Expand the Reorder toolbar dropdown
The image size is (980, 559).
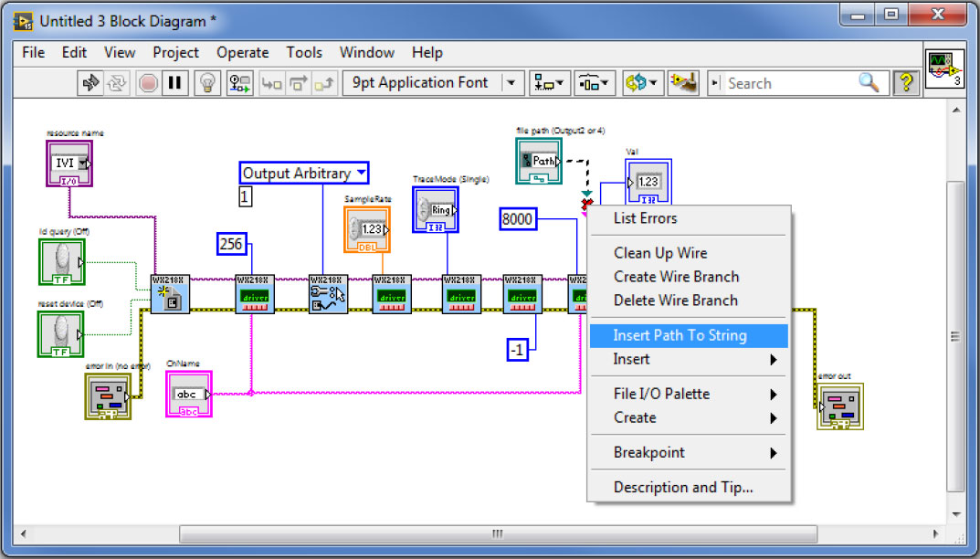tap(642, 83)
